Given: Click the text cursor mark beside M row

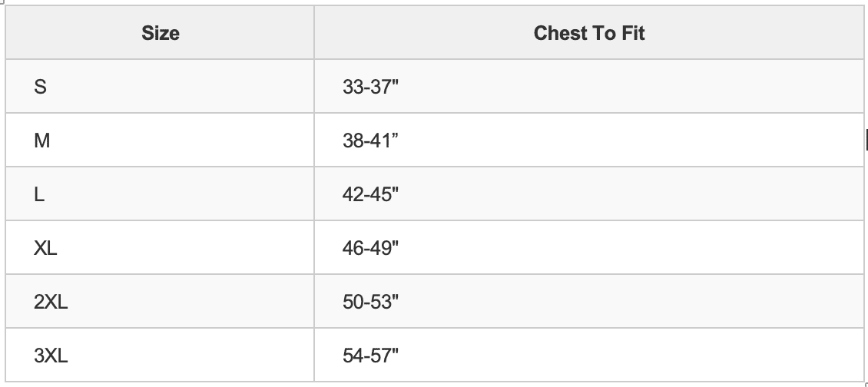Looking at the screenshot, I should pos(866,140).
